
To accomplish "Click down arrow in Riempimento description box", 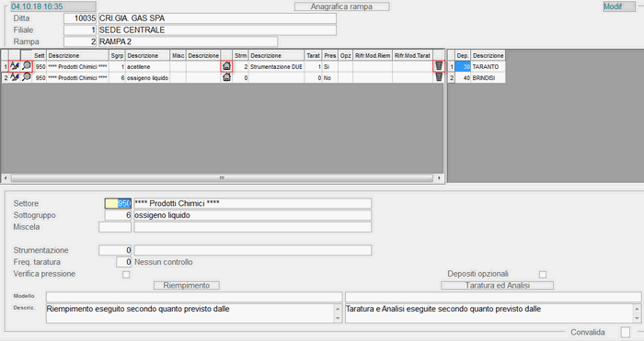I will [x=338, y=318].
